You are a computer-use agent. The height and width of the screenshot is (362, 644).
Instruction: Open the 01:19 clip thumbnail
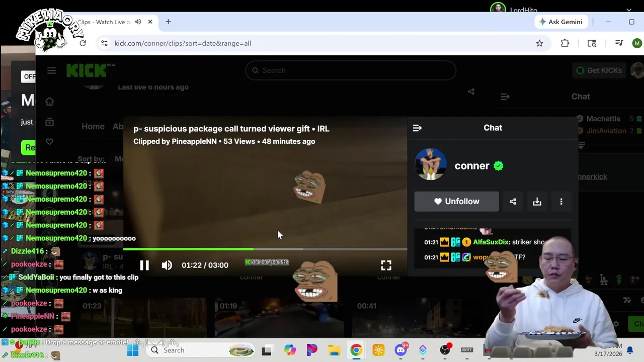pos(279,317)
